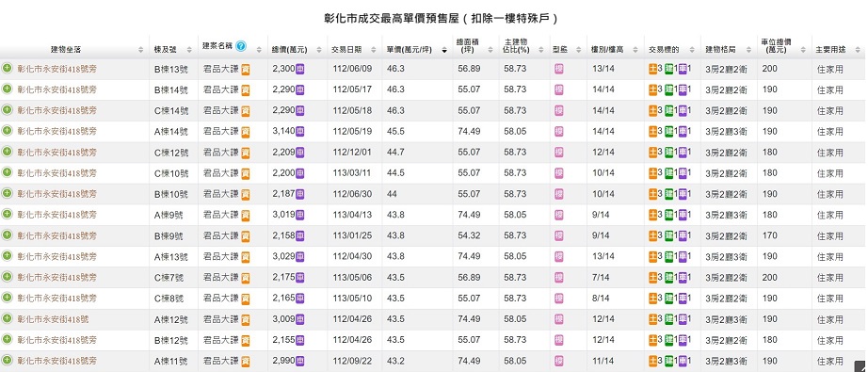868x372 pixels.
Task: Click the purple 車 icon next to 2,209
Action: [300, 153]
